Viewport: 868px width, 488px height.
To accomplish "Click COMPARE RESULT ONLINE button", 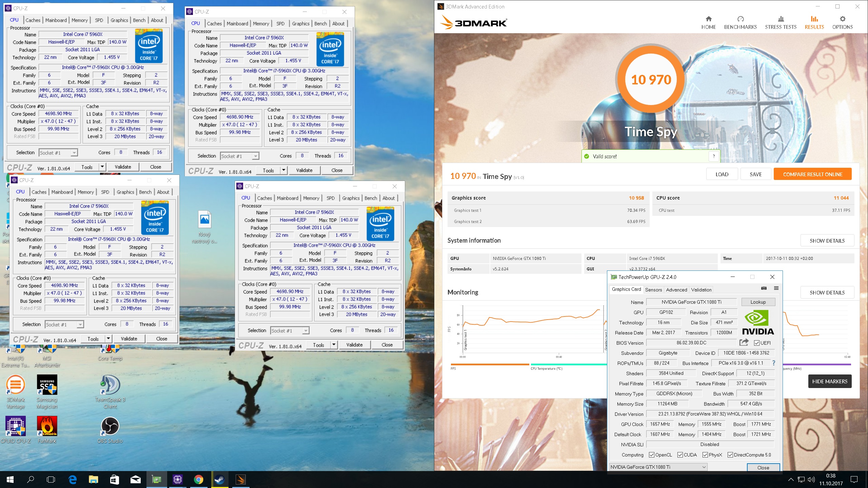I will pyautogui.click(x=812, y=174).
